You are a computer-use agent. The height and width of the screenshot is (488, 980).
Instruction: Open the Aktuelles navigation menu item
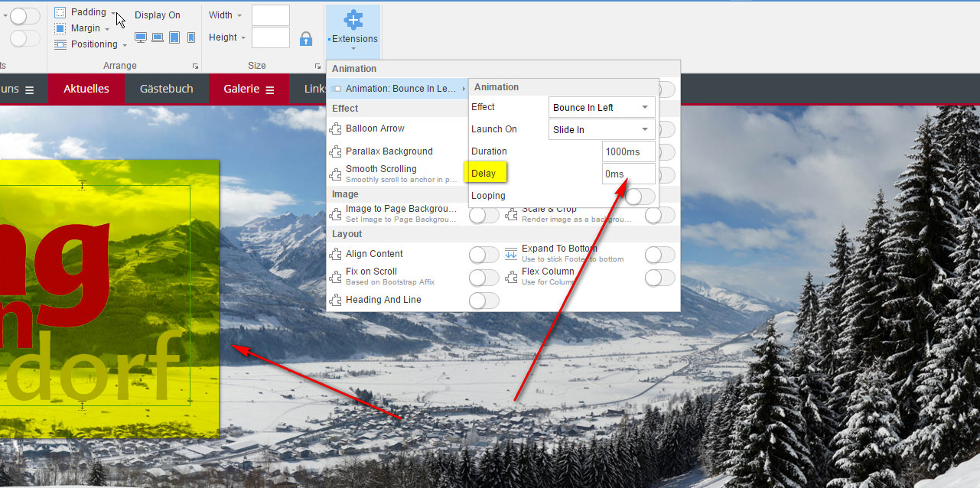tap(86, 89)
